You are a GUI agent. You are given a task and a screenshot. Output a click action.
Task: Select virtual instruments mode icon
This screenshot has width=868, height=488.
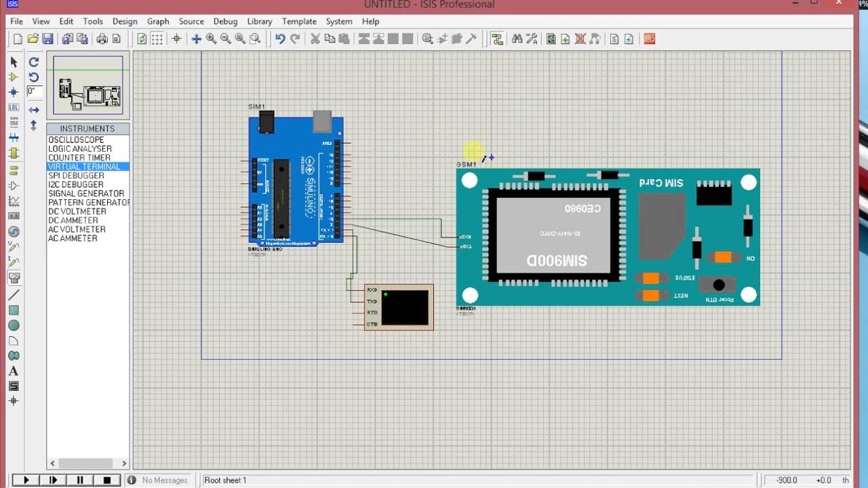tap(14, 277)
